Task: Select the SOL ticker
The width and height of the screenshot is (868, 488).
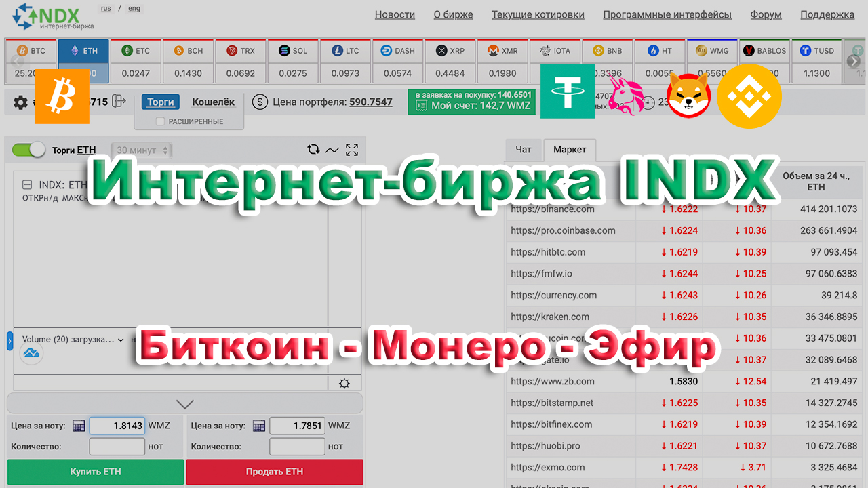Action: coord(293,61)
